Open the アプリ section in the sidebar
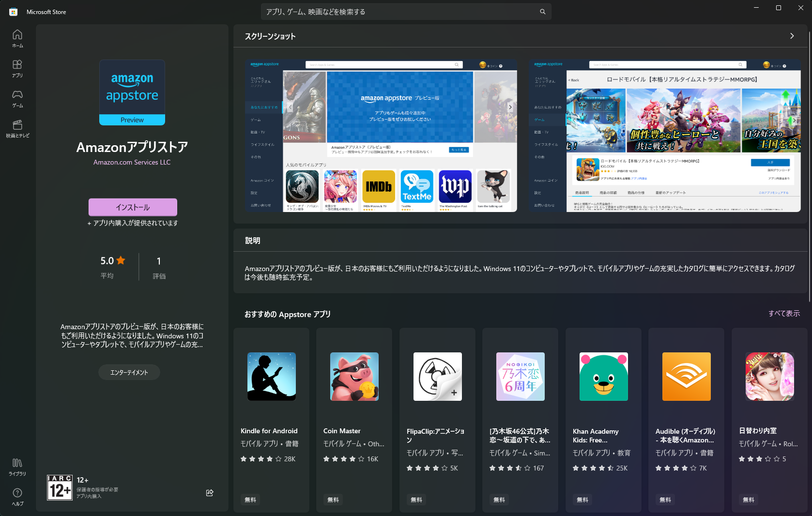The width and height of the screenshot is (812, 516). click(17, 69)
